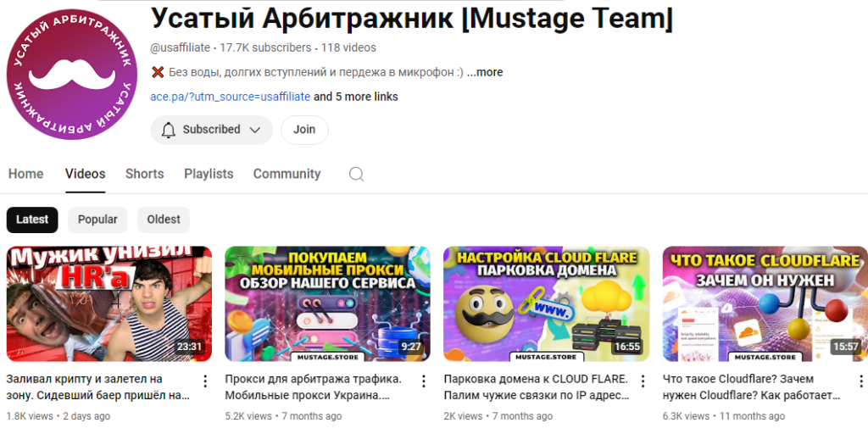Screen dimensions: 868x445
Task: Play the Настройка Cloud Flare thumbnail
Action: pyautogui.click(x=547, y=303)
